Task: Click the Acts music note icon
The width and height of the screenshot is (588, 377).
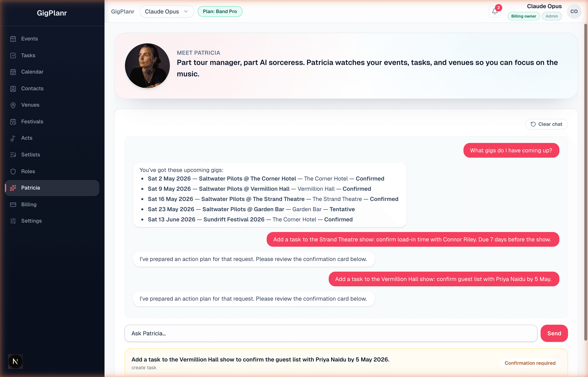Action: point(13,138)
